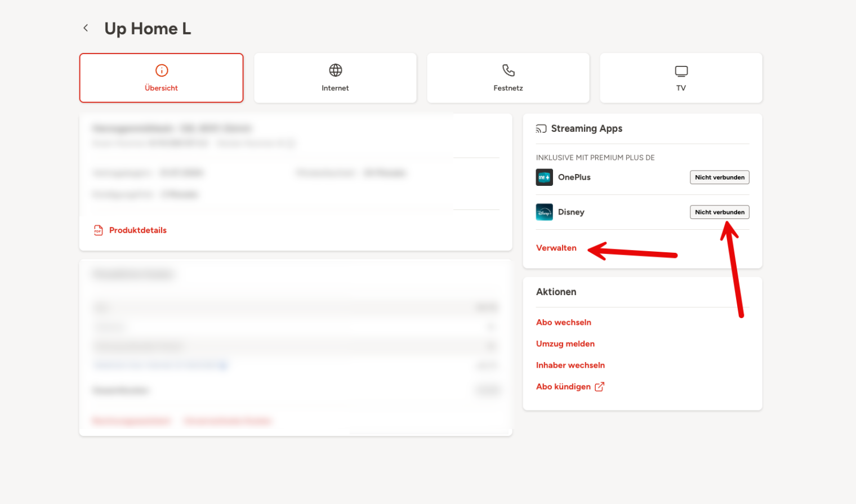
Task: Click the cast icon beside Streaming Apps
Action: (x=541, y=129)
